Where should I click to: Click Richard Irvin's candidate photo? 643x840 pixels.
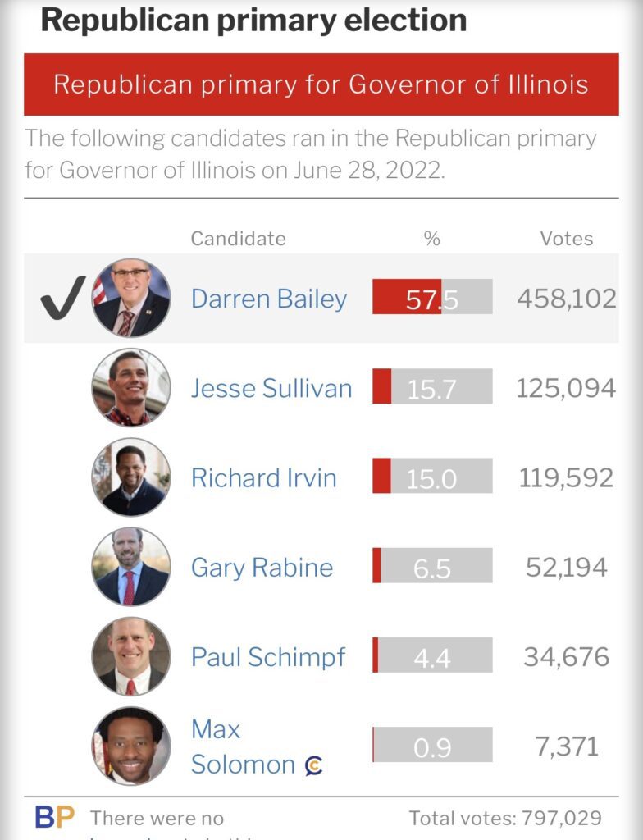pos(131,477)
